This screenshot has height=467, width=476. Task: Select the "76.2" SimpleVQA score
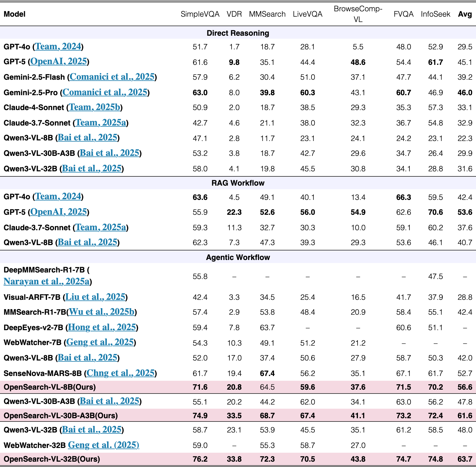pyautogui.click(x=200, y=459)
